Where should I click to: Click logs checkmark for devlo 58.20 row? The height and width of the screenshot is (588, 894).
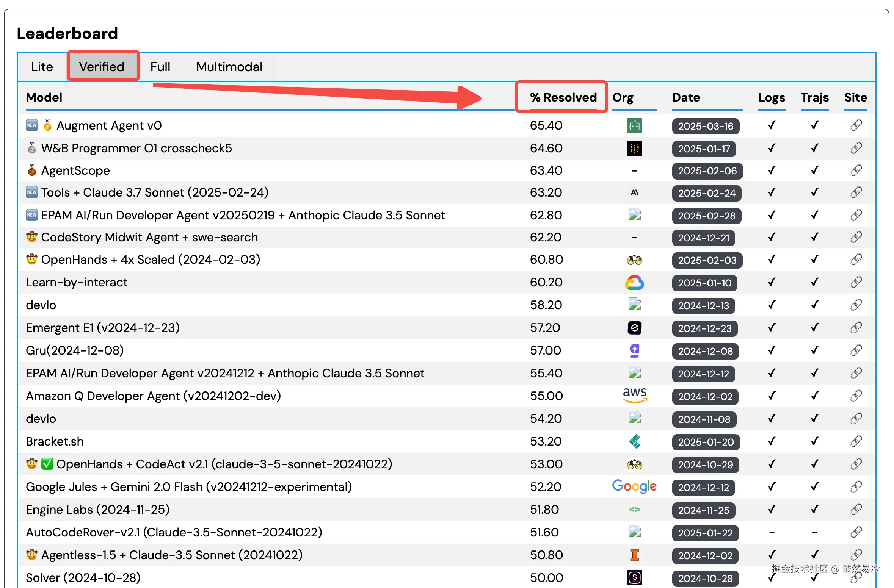tap(771, 305)
